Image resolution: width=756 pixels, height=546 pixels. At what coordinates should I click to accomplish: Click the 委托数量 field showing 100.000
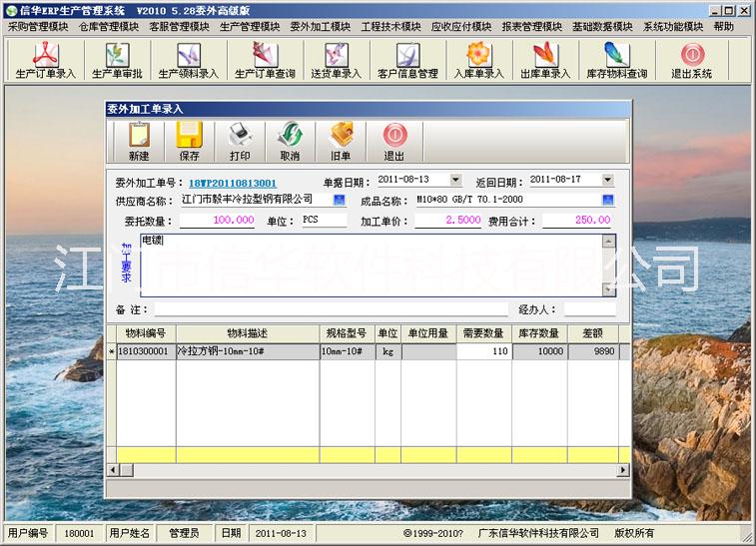pos(217,221)
